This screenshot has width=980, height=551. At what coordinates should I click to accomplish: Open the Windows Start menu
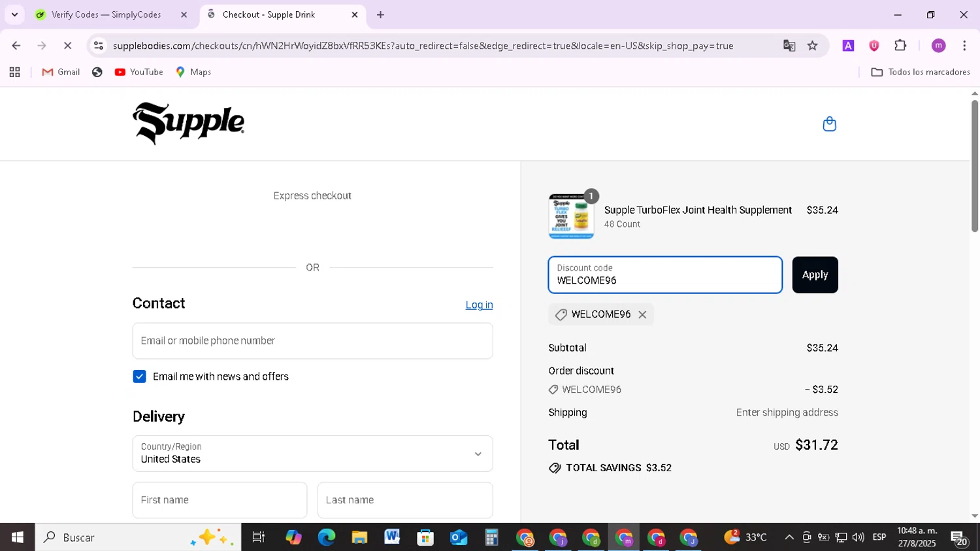point(17,537)
